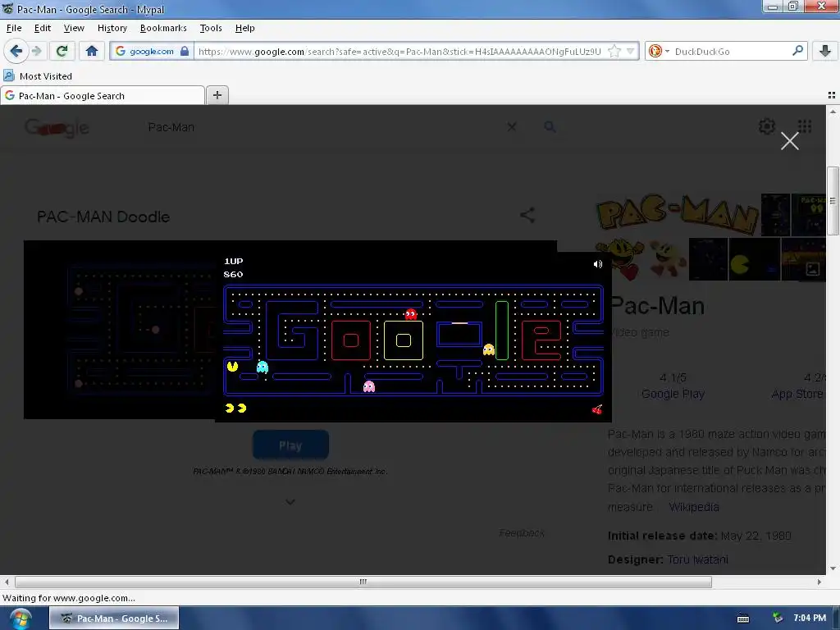Click the vertical scrollbar thumb
840x630 pixels.
[x=833, y=201]
